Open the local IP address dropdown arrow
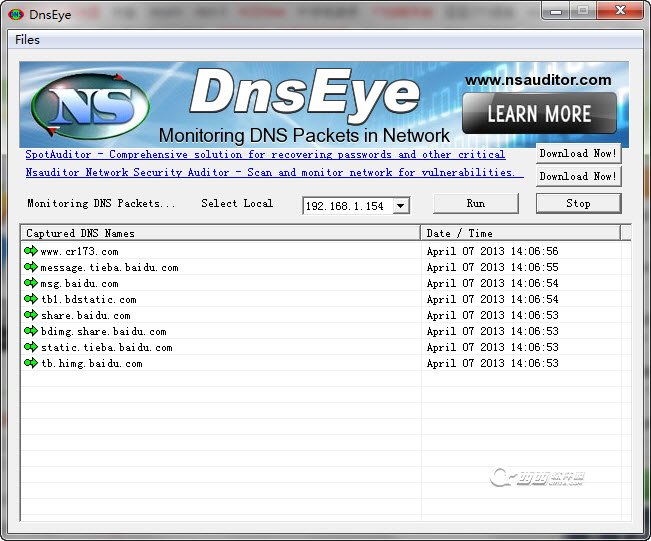This screenshot has height=541, width=651. click(401, 206)
